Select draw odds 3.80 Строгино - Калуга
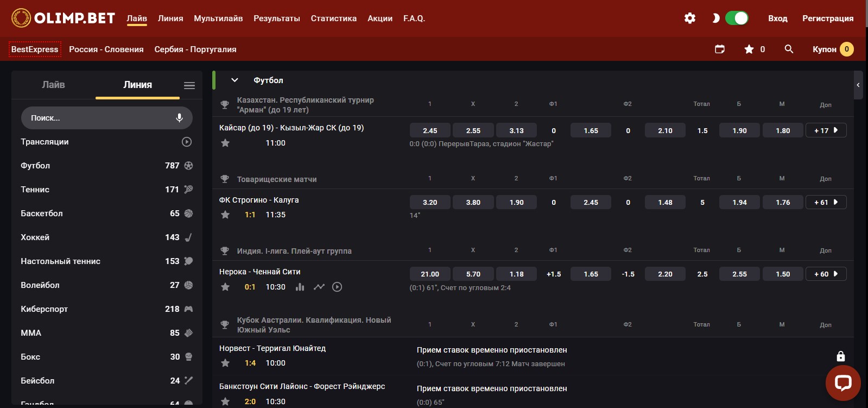868x408 pixels. point(473,202)
